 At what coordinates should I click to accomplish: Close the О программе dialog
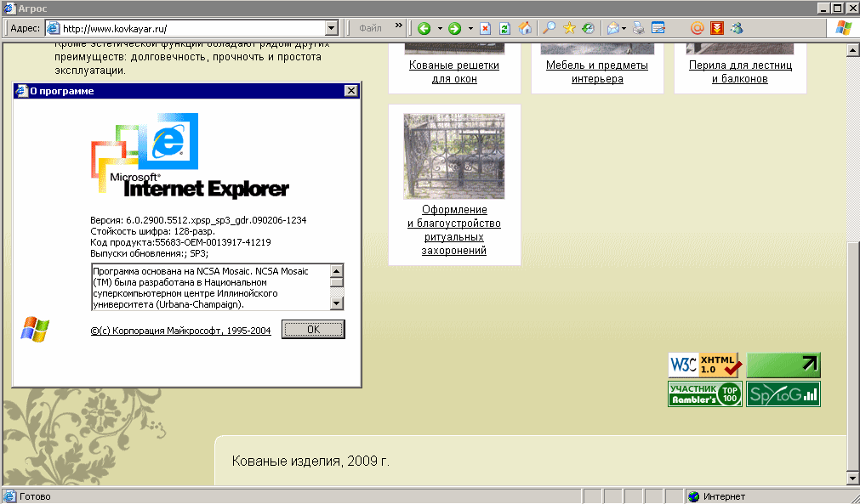[x=351, y=91]
